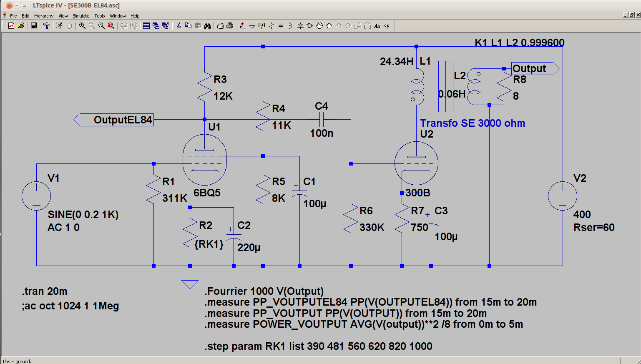Select the Mirror tool icon

click(x=367, y=26)
